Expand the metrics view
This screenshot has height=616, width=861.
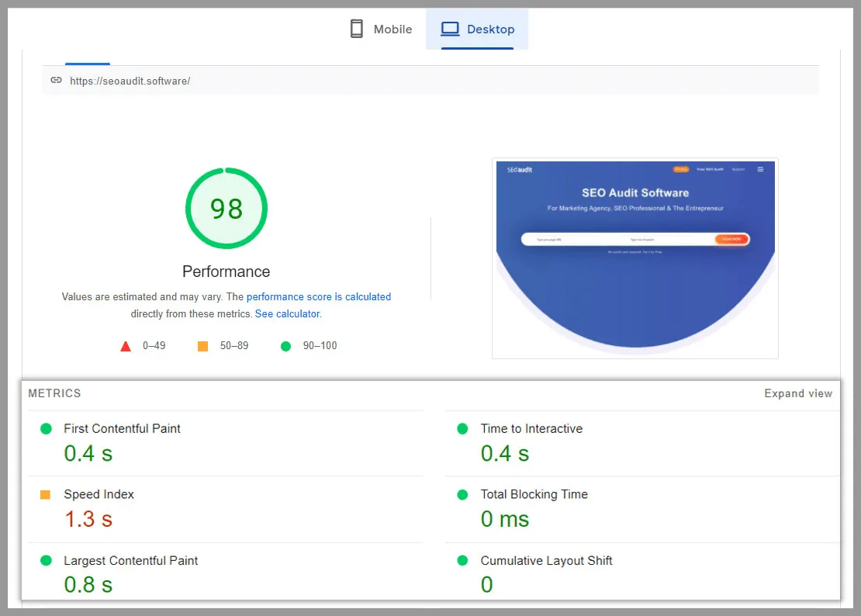[798, 393]
